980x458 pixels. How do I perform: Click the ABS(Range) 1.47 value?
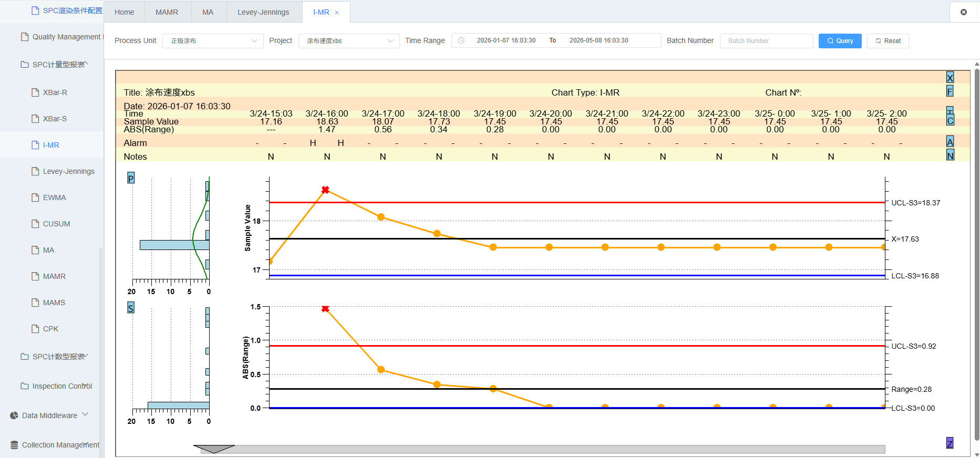pos(327,129)
